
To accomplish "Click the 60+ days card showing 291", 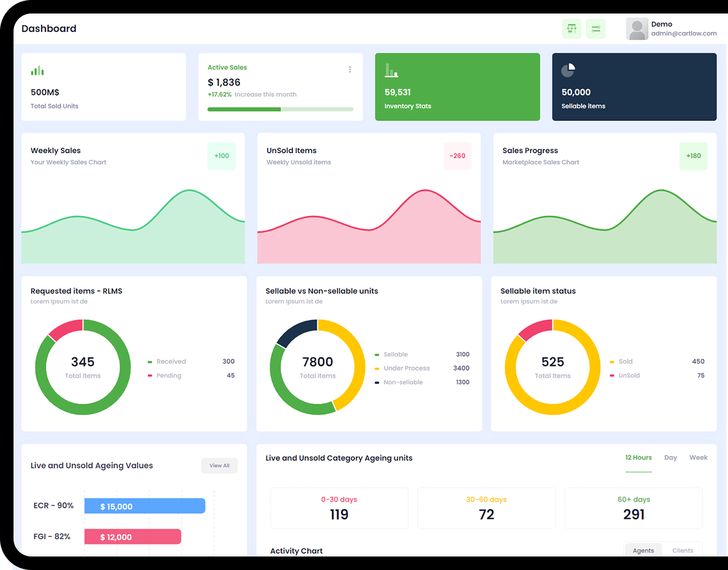I will click(634, 508).
